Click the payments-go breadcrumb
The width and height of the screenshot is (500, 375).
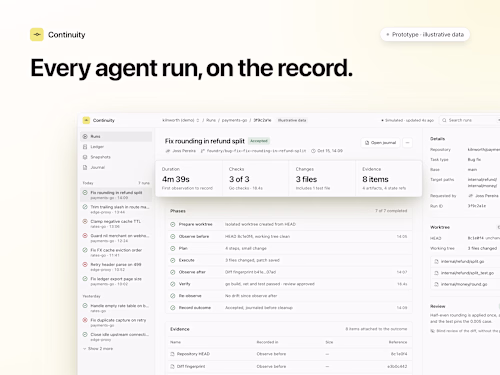[x=234, y=120]
